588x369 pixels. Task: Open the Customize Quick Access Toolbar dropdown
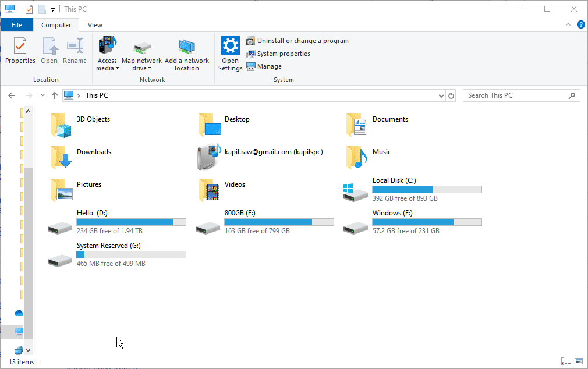[x=51, y=9]
